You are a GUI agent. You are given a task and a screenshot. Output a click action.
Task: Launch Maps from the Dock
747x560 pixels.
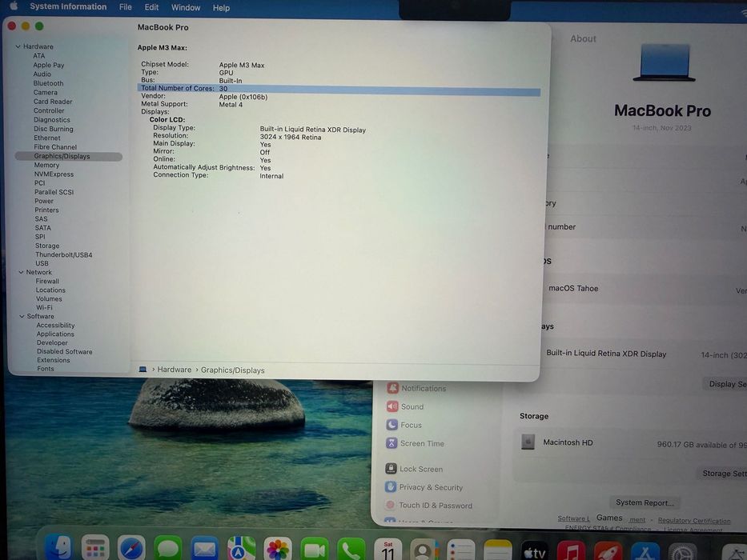[x=241, y=550]
